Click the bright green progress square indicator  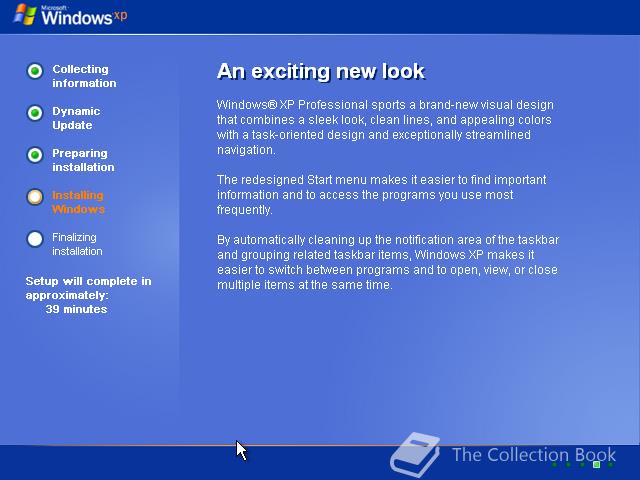596,464
